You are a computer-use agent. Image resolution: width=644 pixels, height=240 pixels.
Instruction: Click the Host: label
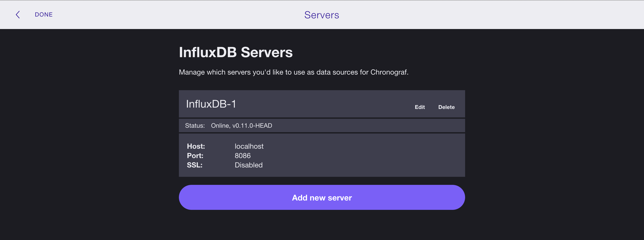pos(196,146)
